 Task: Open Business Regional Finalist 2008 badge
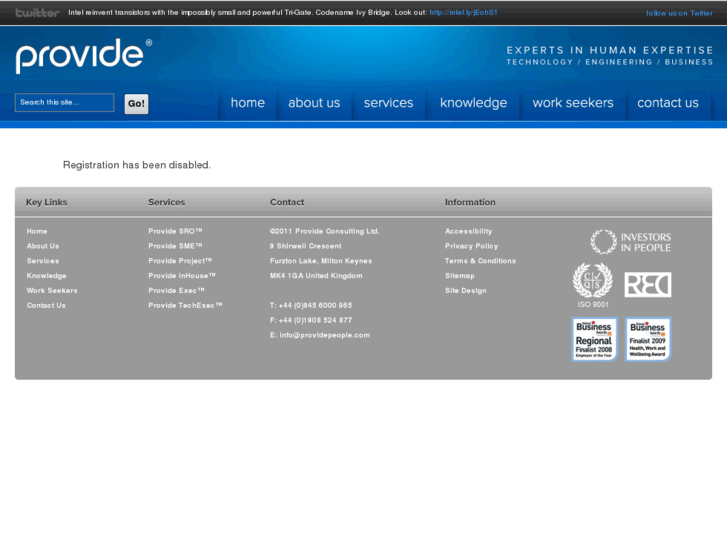(594, 340)
